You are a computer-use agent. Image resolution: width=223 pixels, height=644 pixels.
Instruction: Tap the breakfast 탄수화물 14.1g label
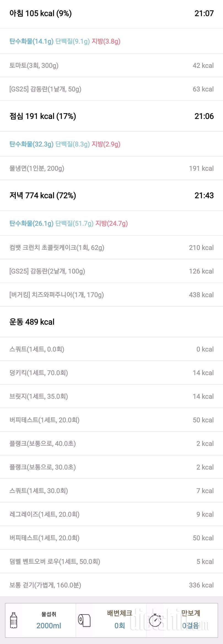31,41
